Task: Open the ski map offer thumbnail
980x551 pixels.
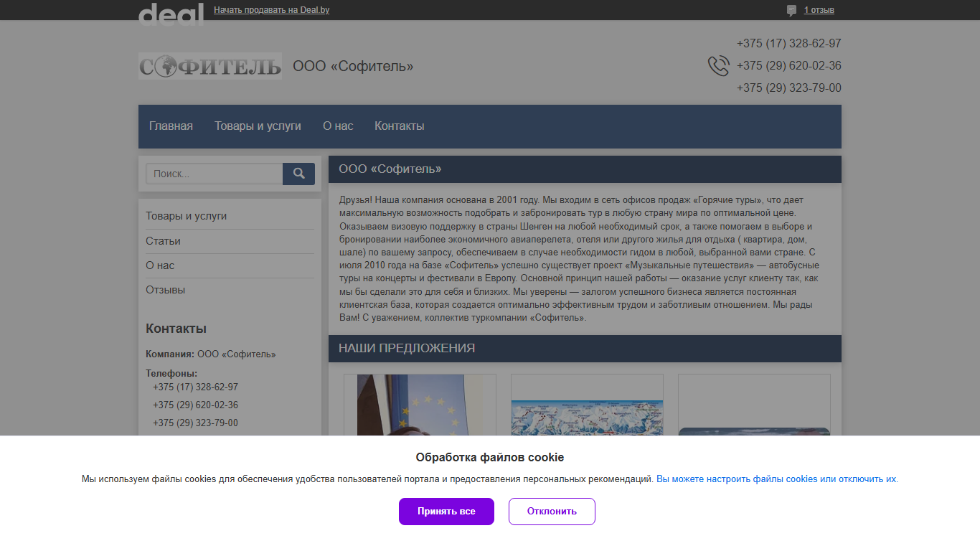Action: [587, 405]
